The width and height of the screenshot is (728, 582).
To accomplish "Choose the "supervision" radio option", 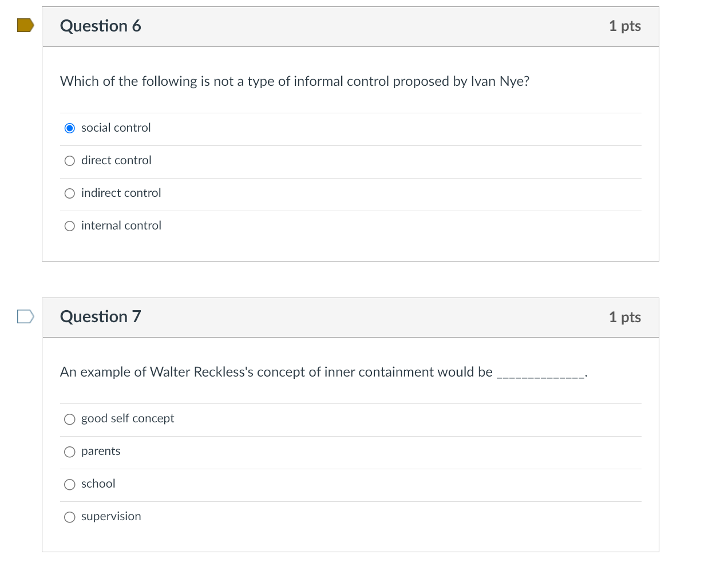I will [x=70, y=517].
